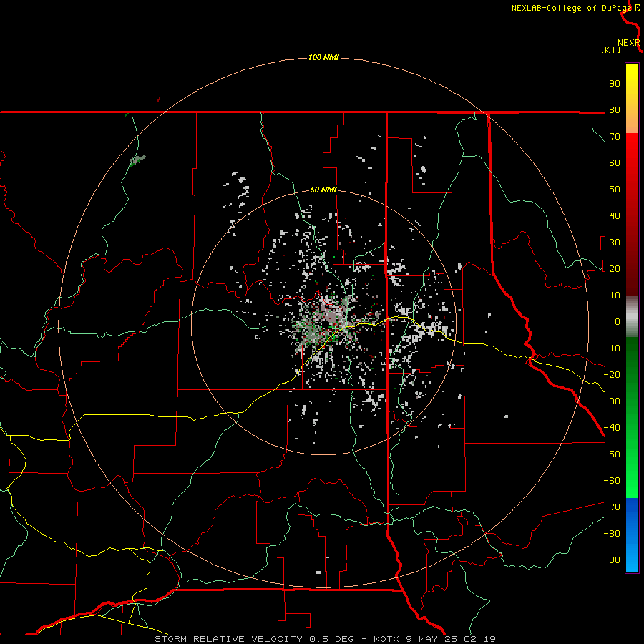Click the 90 value on the velocity scale
Image resolution: width=644 pixels, height=644 pixels.
(615, 84)
